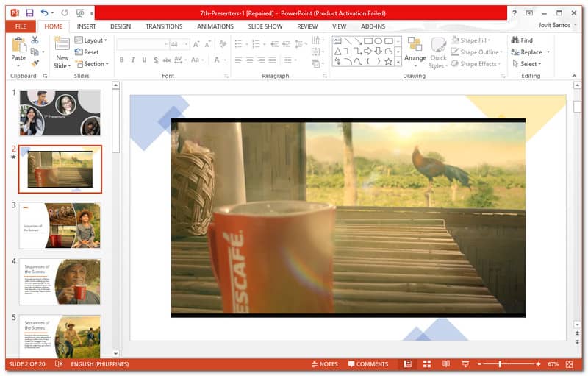Open the font name combo box
588x376 pixels.
tap(142, 44)
